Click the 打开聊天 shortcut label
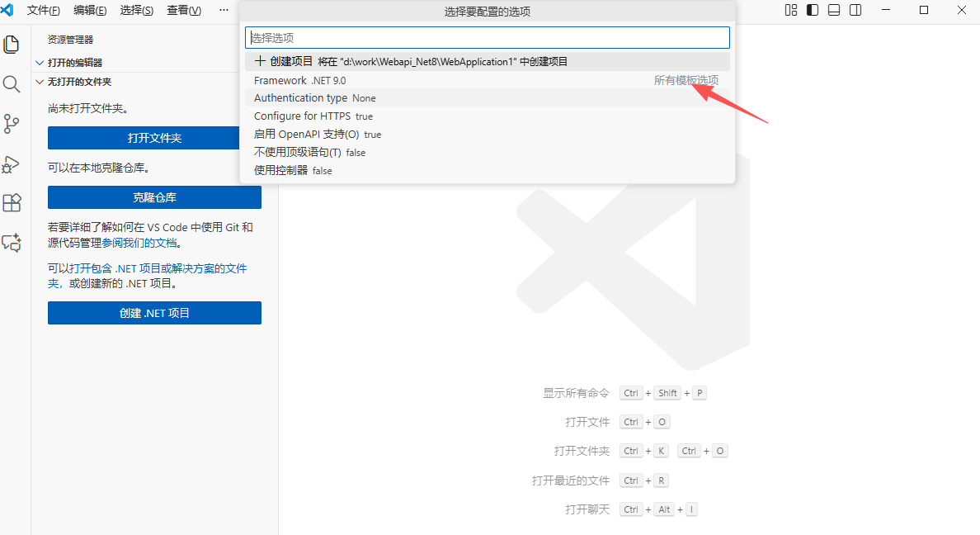Screen dimensions: 980x535 (x=587, y=509)
